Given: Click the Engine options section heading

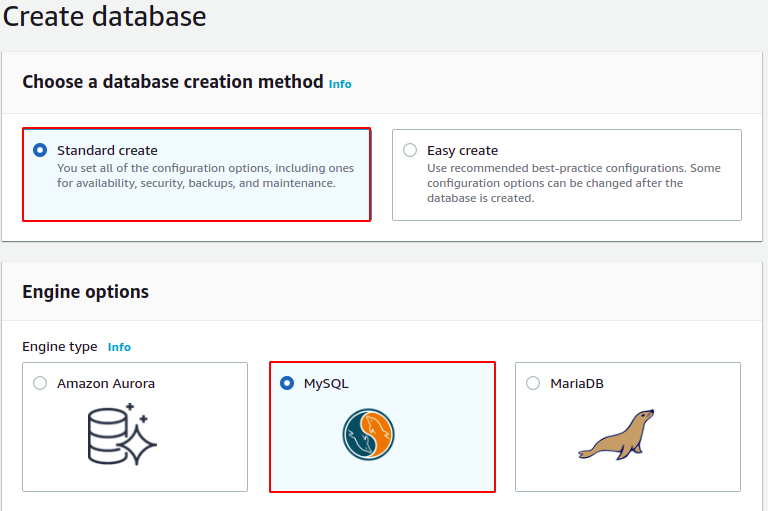Looking at the screenshot, I should click(x=85, y=292).
